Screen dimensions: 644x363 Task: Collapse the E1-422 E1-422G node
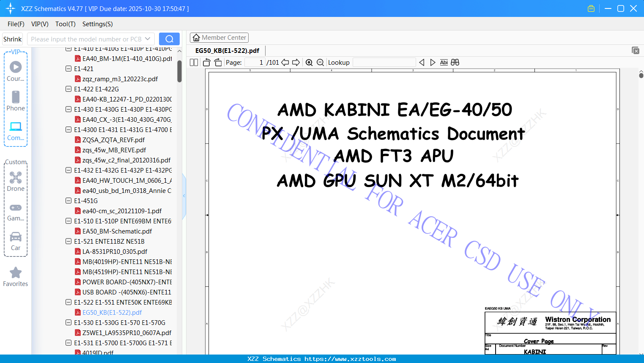coord(69,89)
